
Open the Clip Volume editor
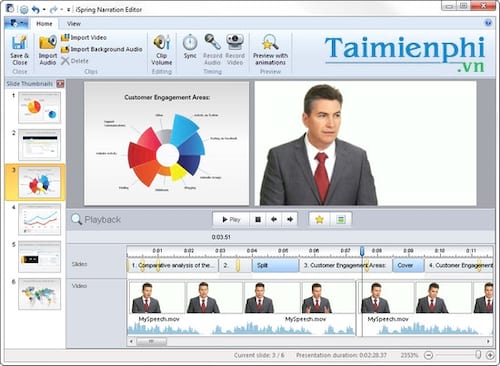pos(162,50)
